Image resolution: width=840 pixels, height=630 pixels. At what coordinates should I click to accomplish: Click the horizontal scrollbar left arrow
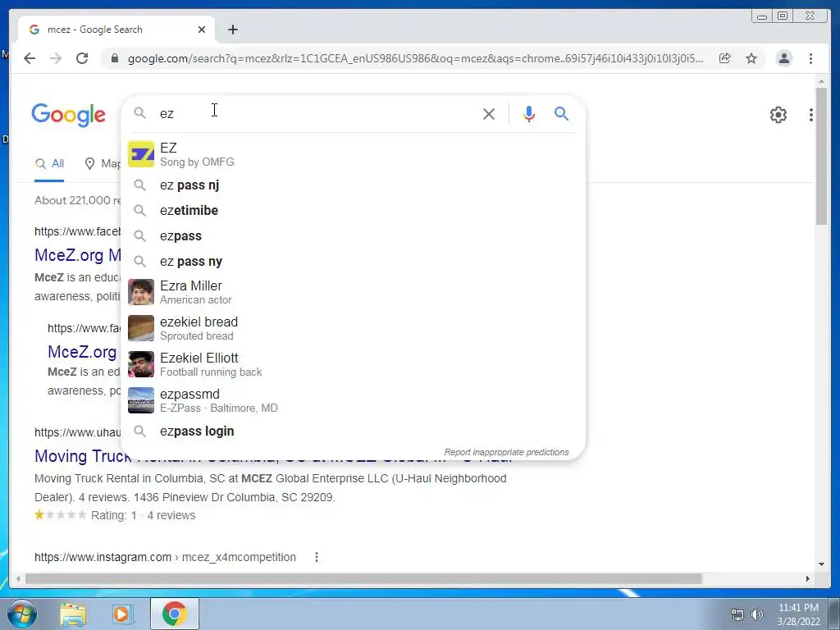[x=18, y=578]
